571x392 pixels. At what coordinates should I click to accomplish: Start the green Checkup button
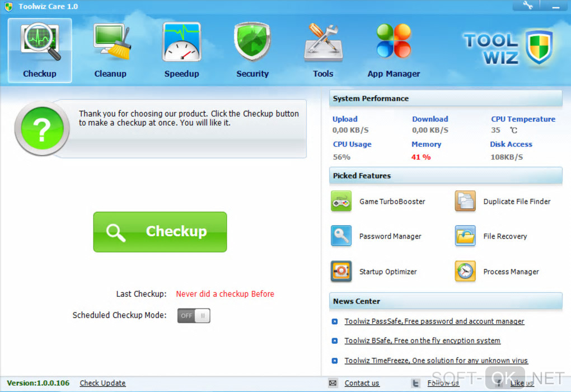pos(160,232)
